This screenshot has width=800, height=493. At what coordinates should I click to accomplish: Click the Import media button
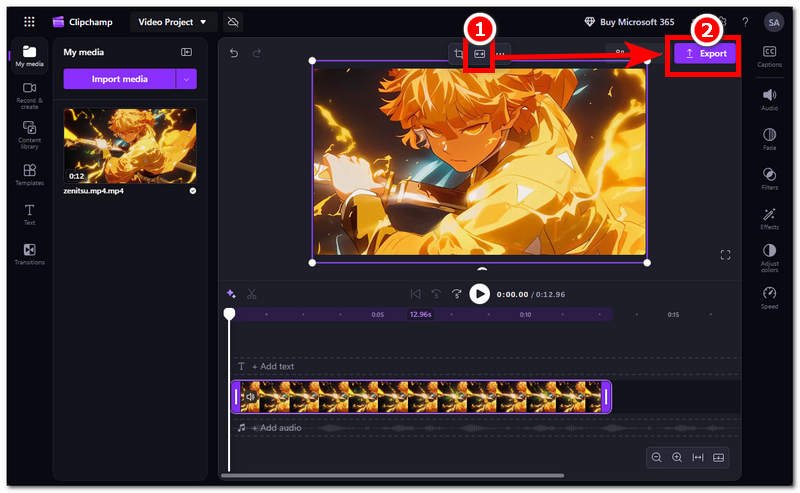tap(119, 79)
